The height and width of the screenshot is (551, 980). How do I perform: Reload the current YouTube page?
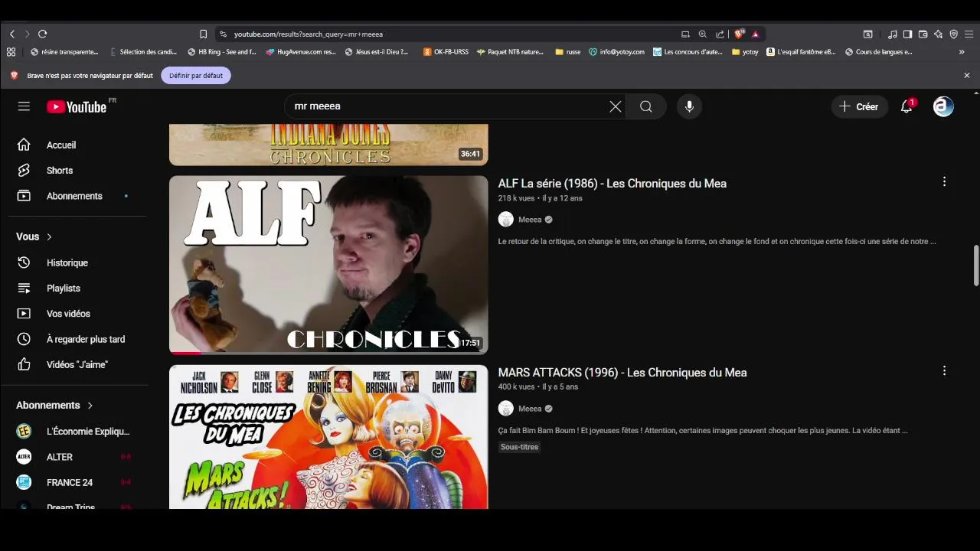42,34
